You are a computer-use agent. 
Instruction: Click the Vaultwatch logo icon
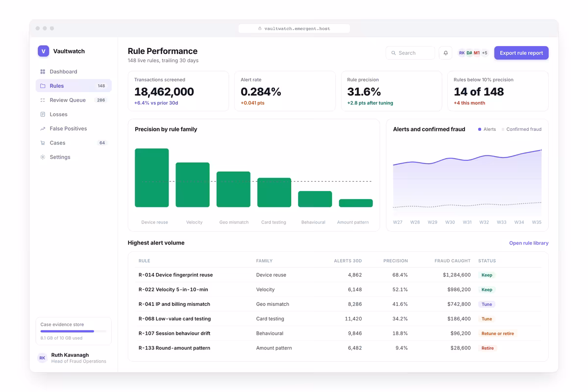point(43,51)
